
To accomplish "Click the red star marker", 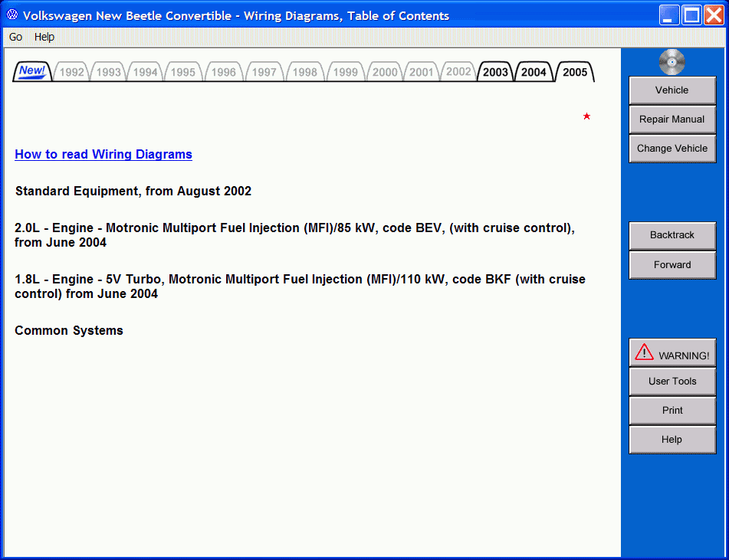I will 586,116.
